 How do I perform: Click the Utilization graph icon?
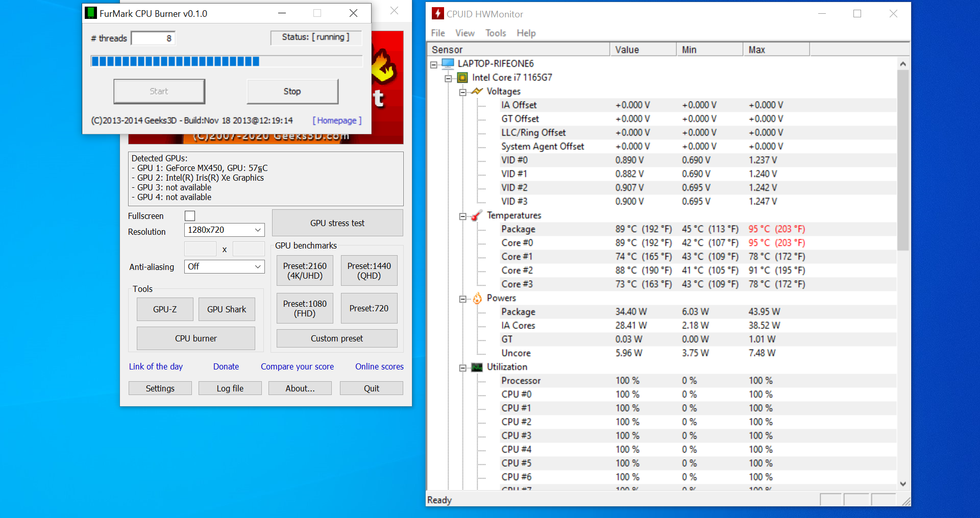(477, 367)
